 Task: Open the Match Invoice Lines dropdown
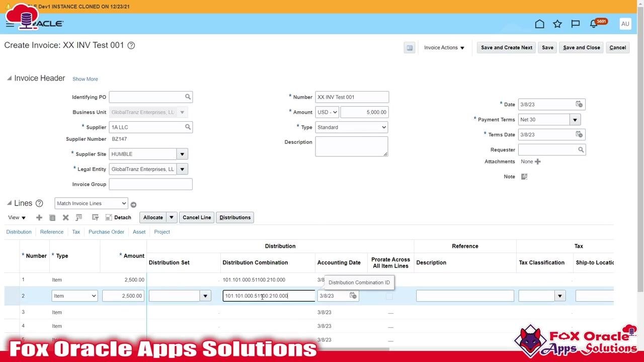tap(91, 203)
